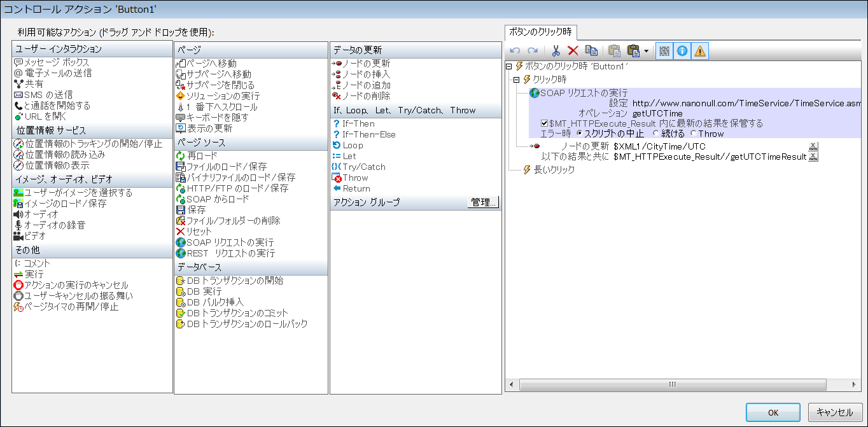Toggle the blue info icon in toolbar
Screen dimensions: 868x427
(682, 52)
